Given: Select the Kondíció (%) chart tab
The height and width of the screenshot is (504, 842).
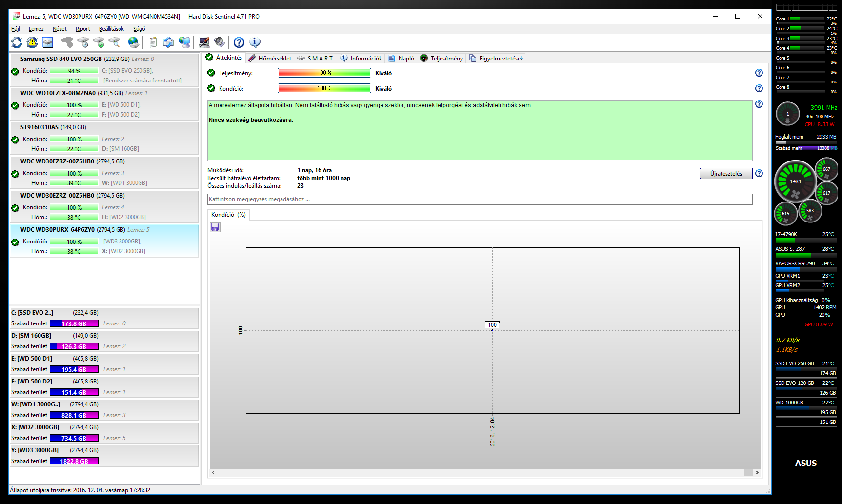Looking at the screenshot, I should (228, 215).
